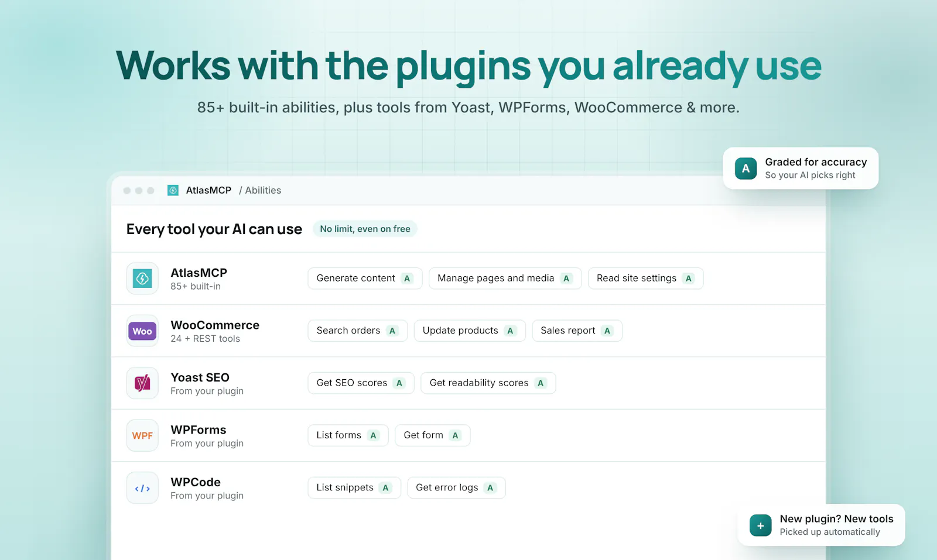This screenshot has width=937, height=560.
Task: Choose the Search orders tool
Action: pos(357,331)
